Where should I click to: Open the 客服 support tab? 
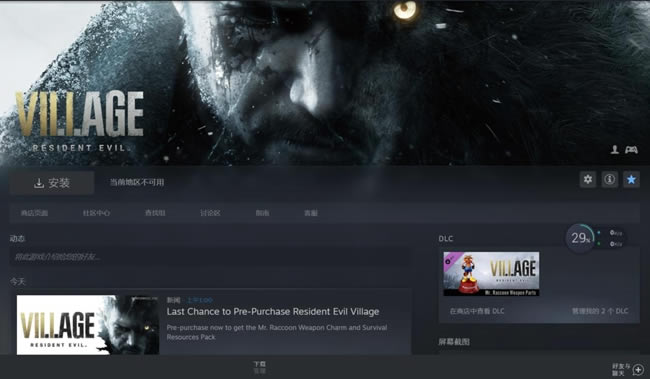click(311, 213)
